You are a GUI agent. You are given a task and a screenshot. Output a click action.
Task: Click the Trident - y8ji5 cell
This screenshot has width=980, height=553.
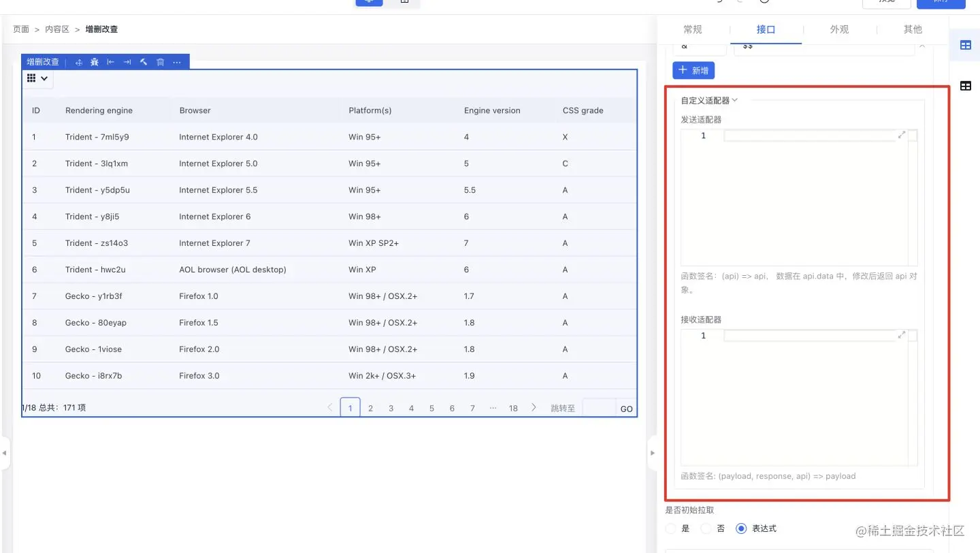pyautogui.click(x=94, y=217)
